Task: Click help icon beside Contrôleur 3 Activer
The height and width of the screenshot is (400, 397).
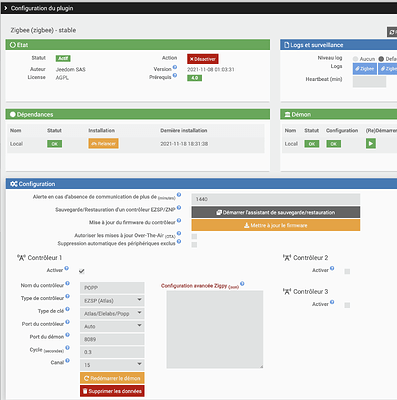Action: pos(332,302)
